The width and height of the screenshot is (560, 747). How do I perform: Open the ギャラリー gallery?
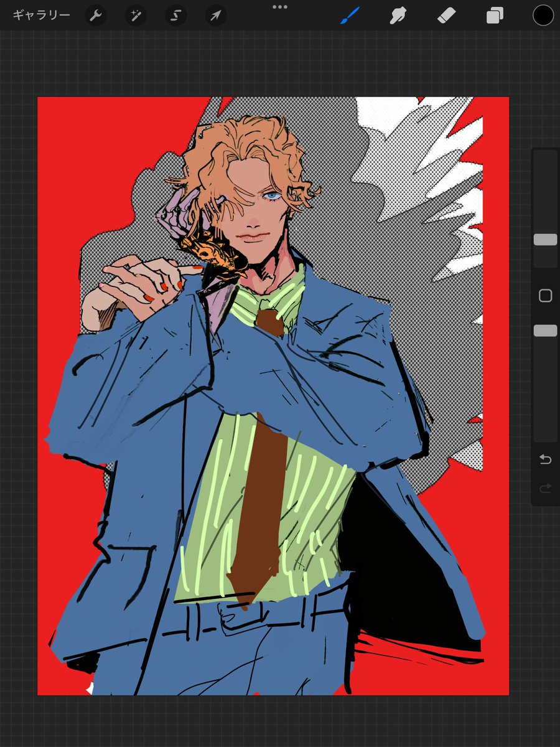point(41,16)
